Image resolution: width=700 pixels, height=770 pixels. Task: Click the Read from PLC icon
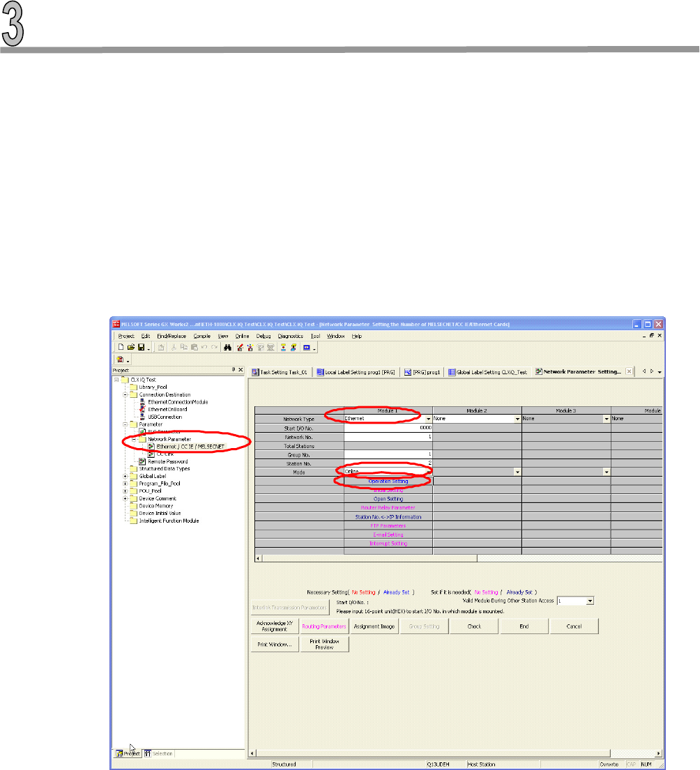pos(250,348)
